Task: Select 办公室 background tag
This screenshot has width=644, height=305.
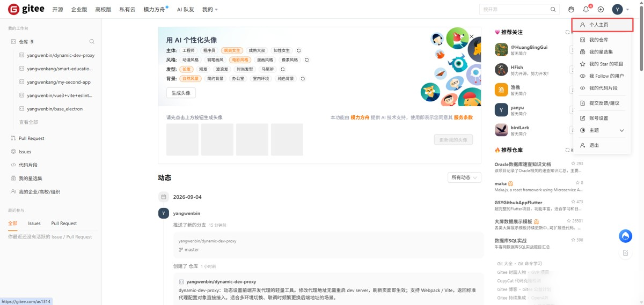Action: (238, 79)
